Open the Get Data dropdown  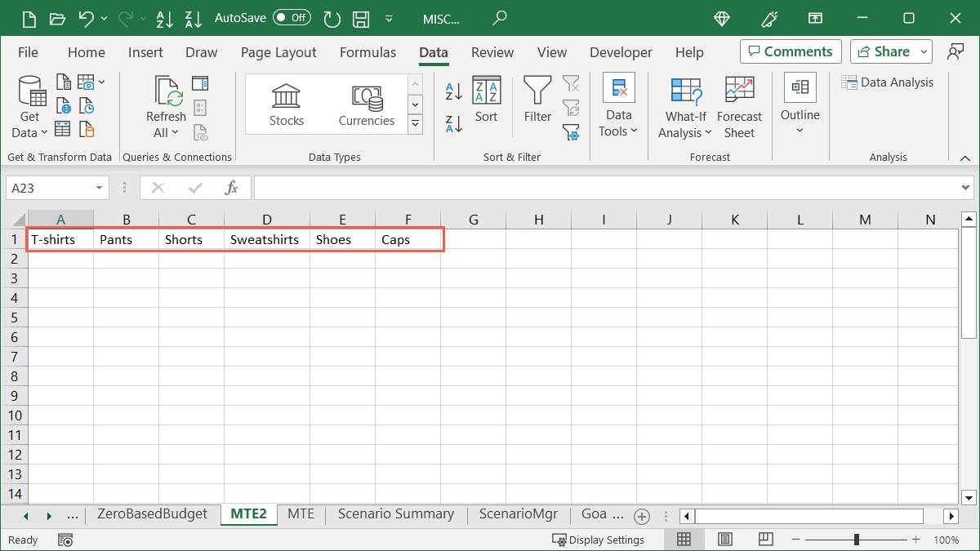tap(29, 108)
